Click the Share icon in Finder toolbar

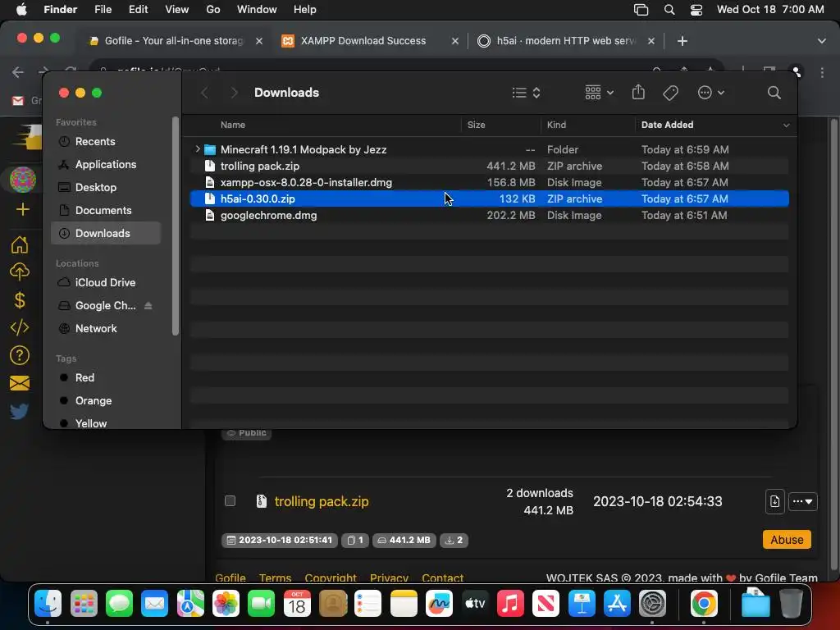tap(638, 92)
